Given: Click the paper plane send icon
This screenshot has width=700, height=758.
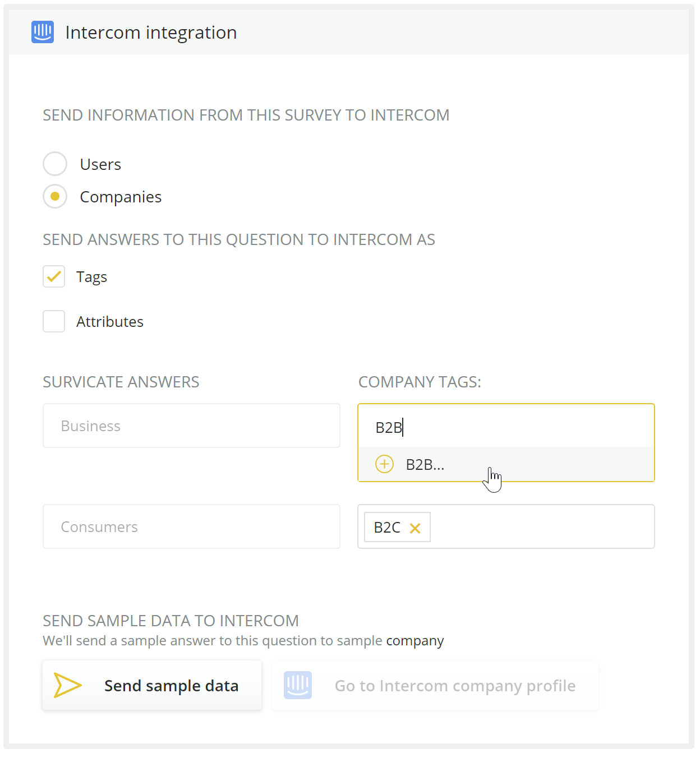Looking at the screenshot, I should pos(67,685).
